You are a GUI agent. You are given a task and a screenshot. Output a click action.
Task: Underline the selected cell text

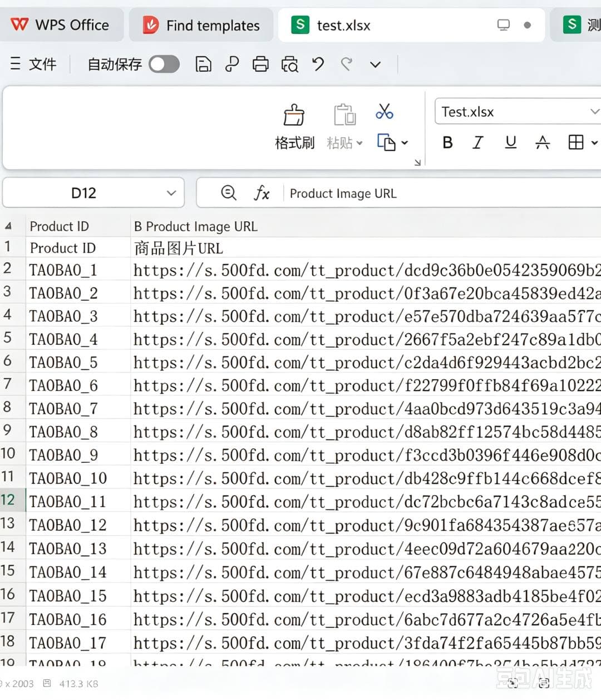(x=510, y=143)
